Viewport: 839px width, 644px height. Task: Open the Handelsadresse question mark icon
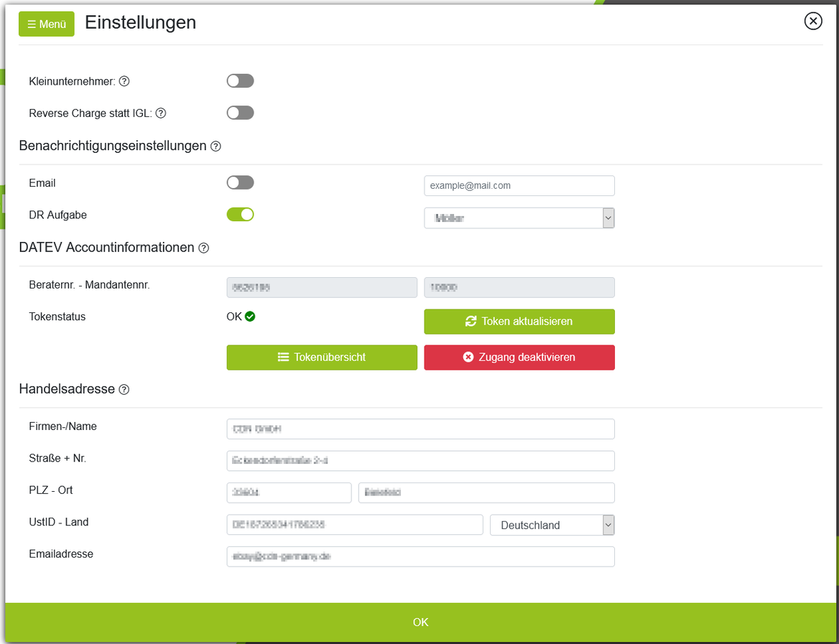point(124,389)
